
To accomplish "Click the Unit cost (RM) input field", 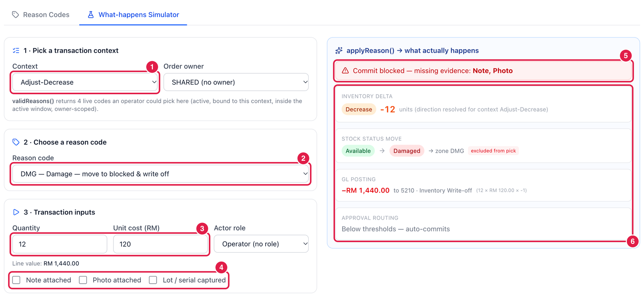I will click(161, 244).
